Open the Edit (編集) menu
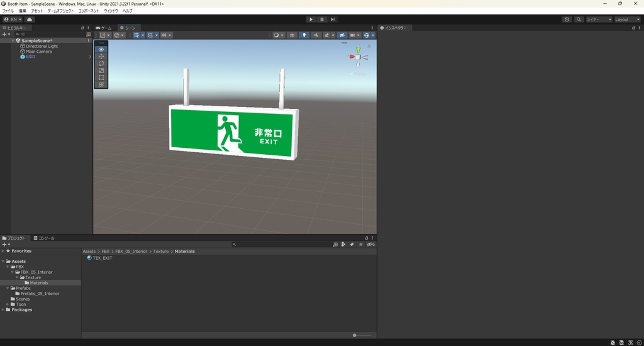 pyautogui.click(x=22, y=11)
